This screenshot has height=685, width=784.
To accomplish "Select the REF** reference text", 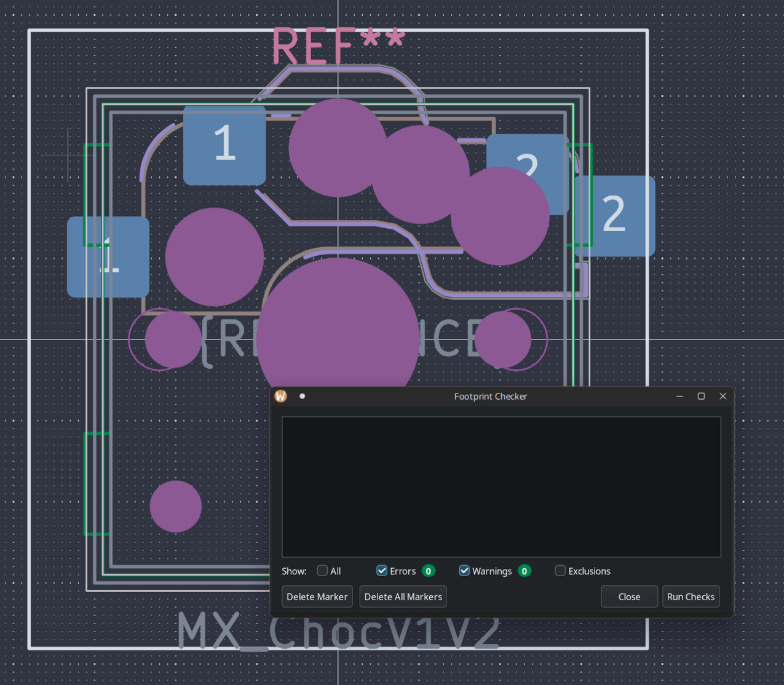I will tap(338, 46).
